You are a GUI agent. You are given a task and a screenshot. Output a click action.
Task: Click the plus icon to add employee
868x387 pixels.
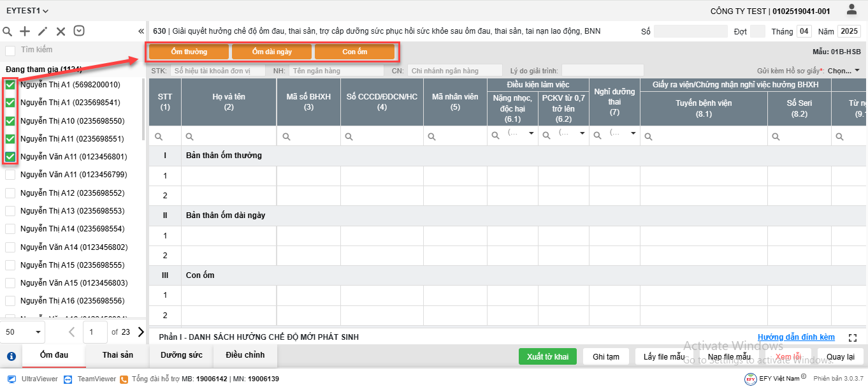25,31
